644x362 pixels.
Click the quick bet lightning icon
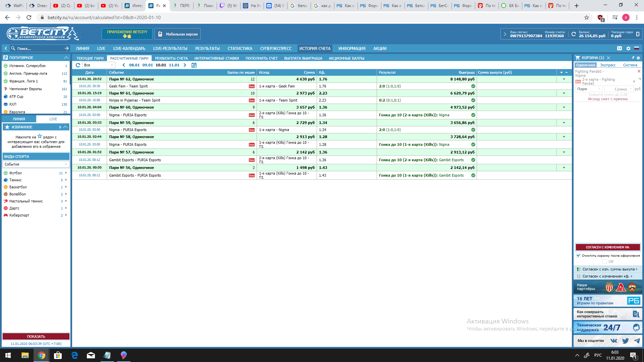tap(633, 58)
